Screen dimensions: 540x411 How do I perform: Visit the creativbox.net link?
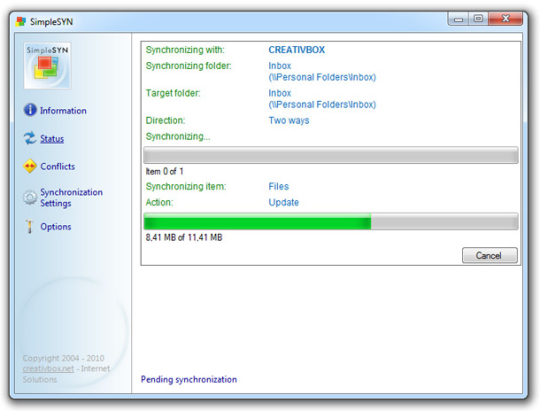[48, 369]
